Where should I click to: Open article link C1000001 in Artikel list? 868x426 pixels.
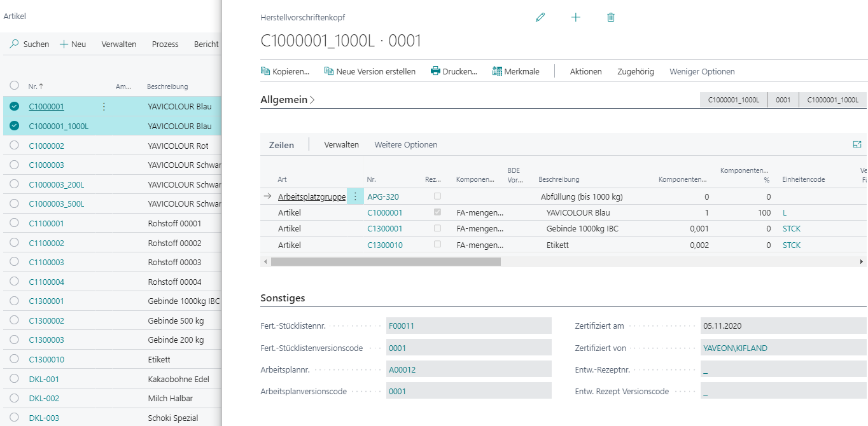coord(46,107)
